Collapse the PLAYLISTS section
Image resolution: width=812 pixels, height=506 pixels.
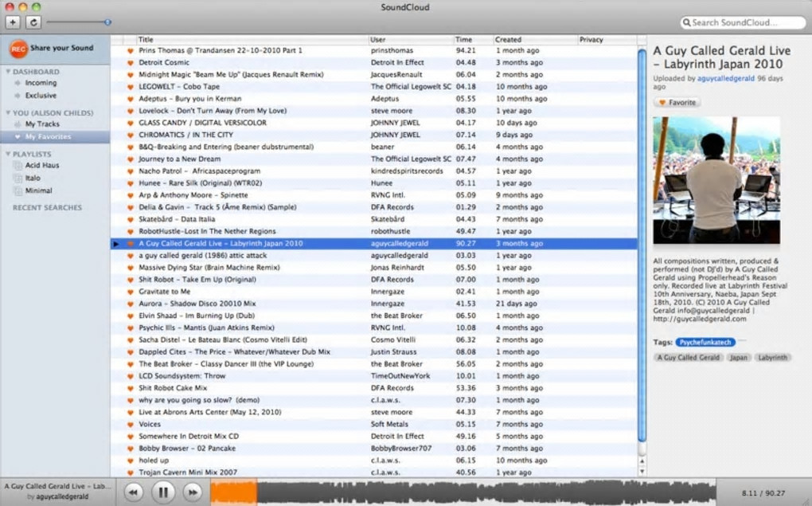tap(8, 154)
